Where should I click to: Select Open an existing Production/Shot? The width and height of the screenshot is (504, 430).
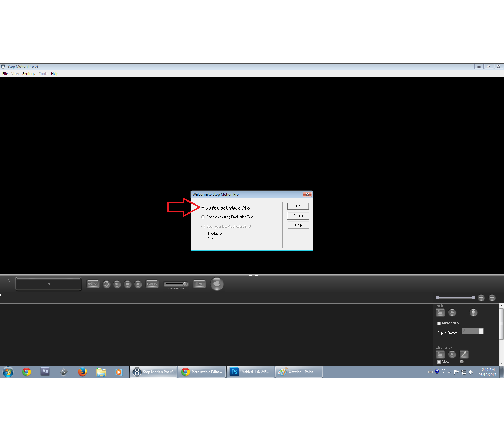(x=203, y=217)
